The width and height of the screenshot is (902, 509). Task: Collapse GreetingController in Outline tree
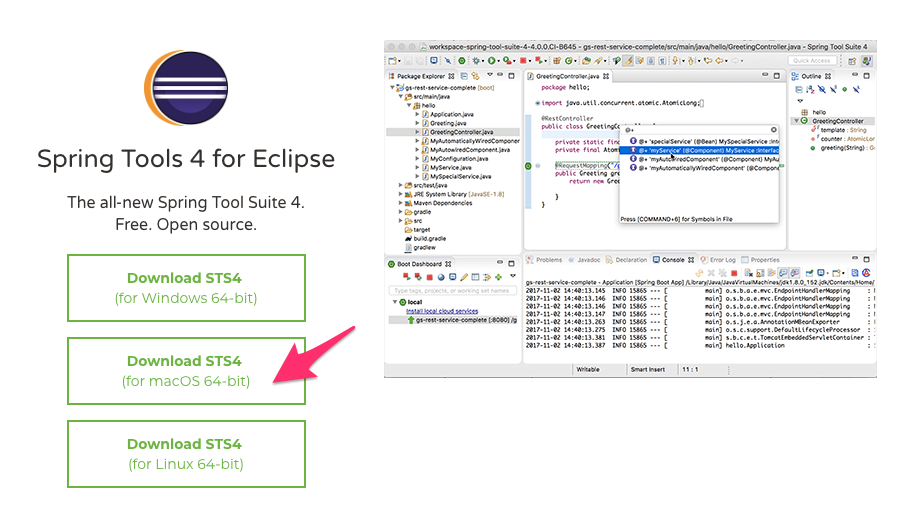coord(796,121)
